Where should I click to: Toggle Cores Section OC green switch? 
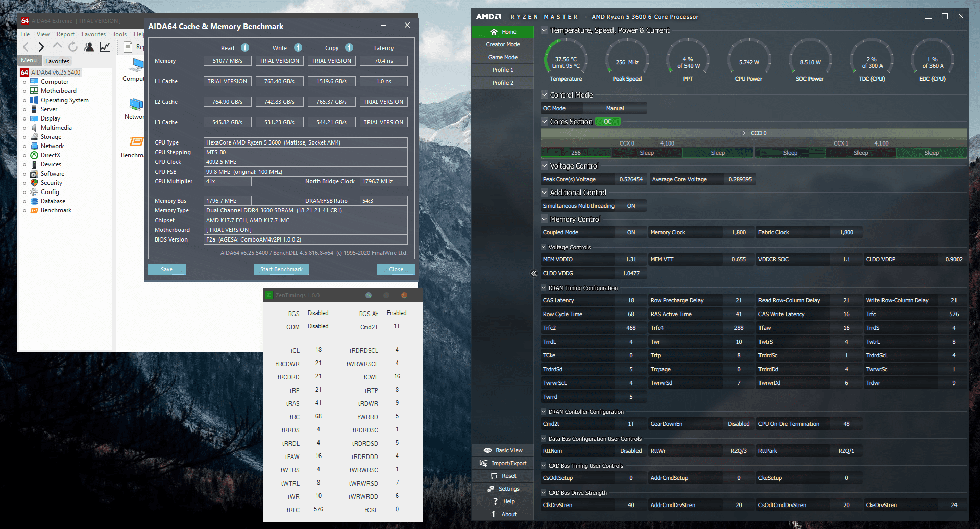point(607,122)
